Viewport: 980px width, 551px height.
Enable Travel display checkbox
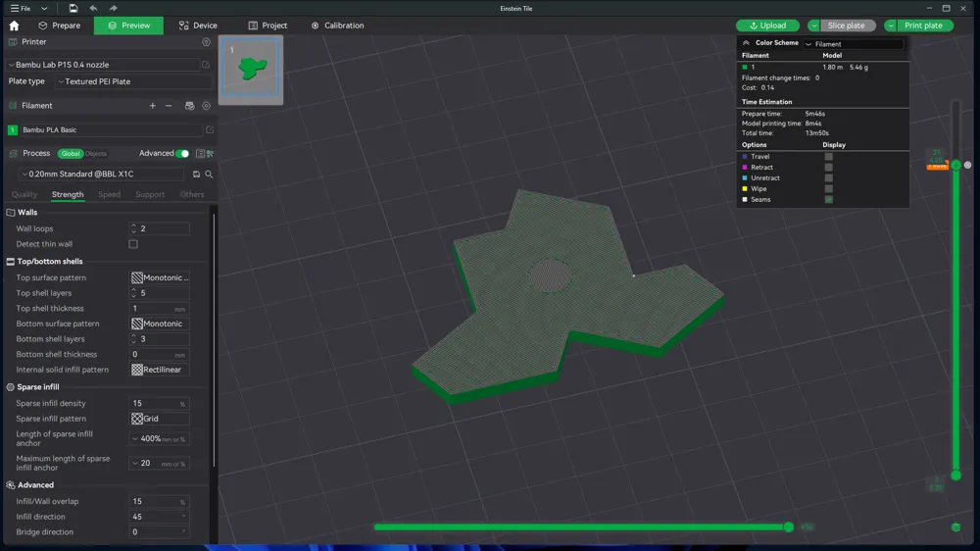point(828,157)
